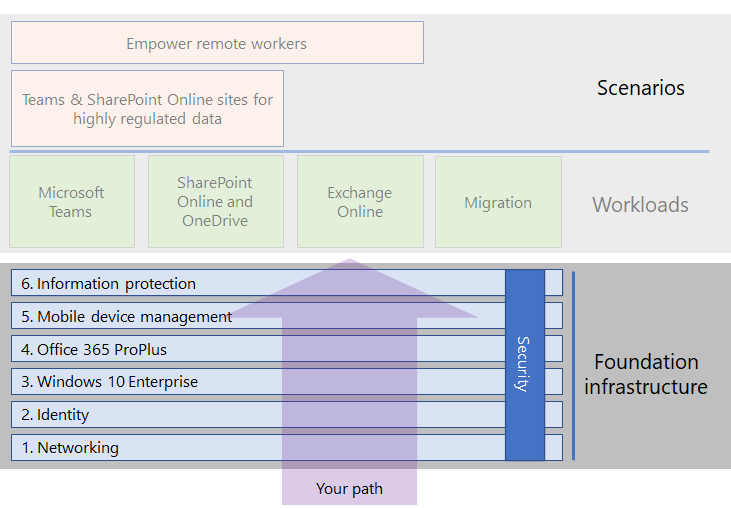Click the Exchange Online workload tile

360,201
